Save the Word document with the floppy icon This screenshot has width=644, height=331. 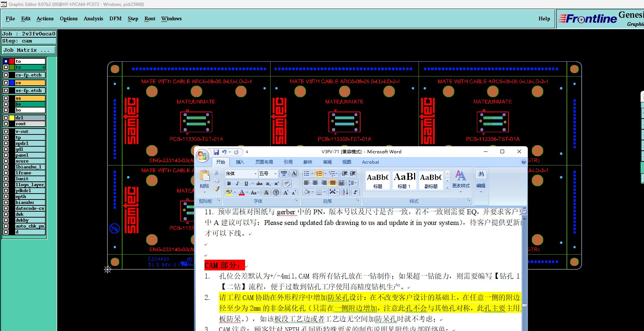tap(216, 152)
